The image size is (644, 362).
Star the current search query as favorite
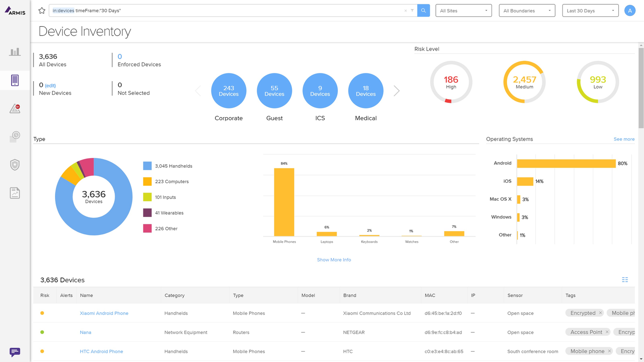(x=41, y=10)
